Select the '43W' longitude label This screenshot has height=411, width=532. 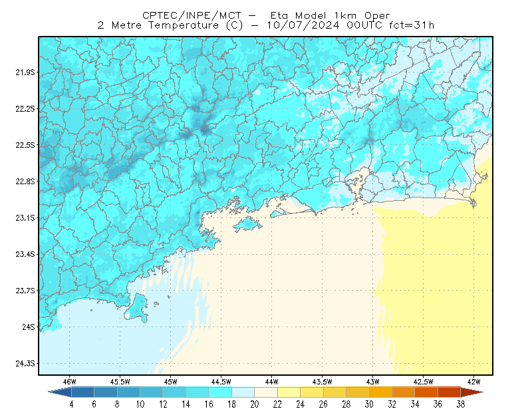(x=372, y=382)
